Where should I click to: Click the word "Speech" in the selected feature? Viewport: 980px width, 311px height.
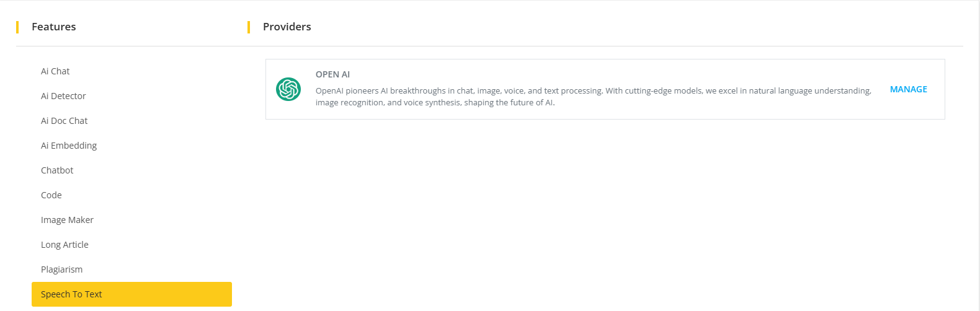55,294
